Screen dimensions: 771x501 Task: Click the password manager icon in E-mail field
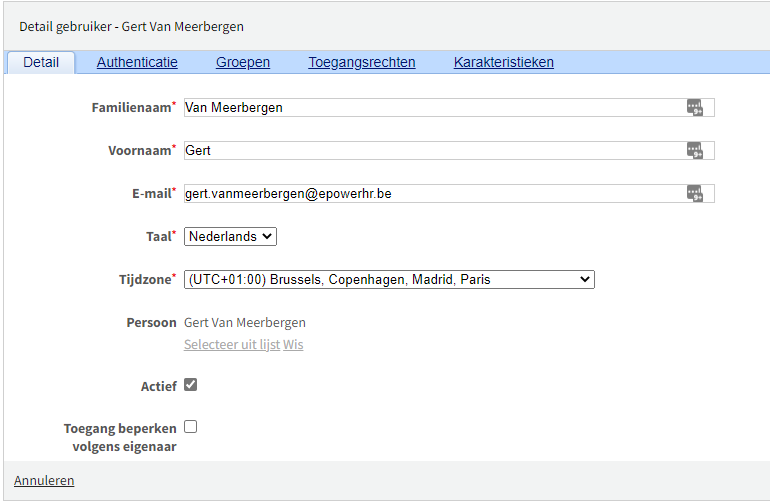click(695, 193)
